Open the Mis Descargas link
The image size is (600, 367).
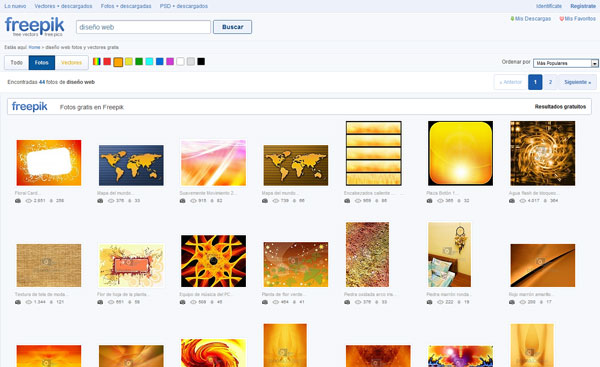[533, 18]
